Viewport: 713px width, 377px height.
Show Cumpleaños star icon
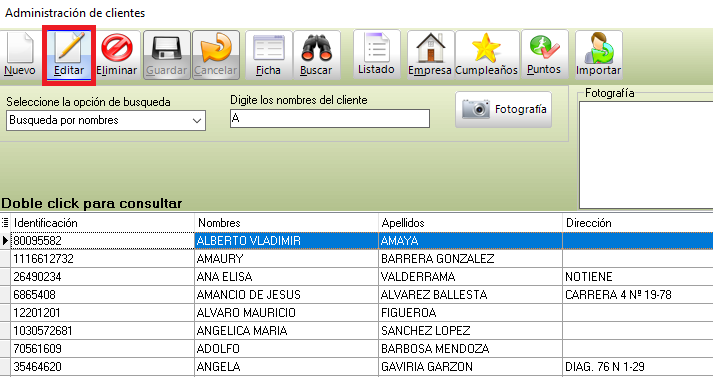pyautogui.click(x=487, y=55)
